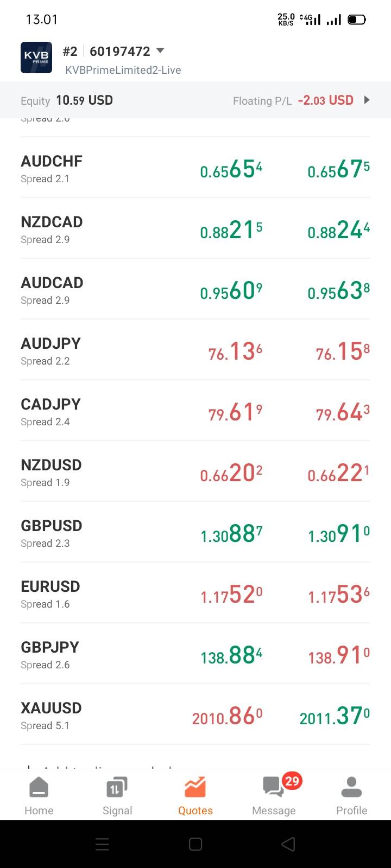Tap the KVBPrimeLimited2-Live server label
The image size is (391, 868).
point(123,70)
